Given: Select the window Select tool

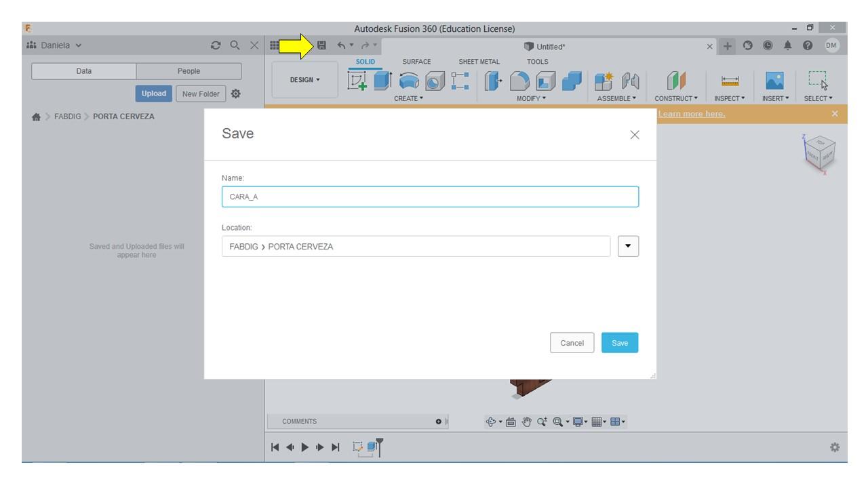Looking at the screenshot, I should pos(819,81).
